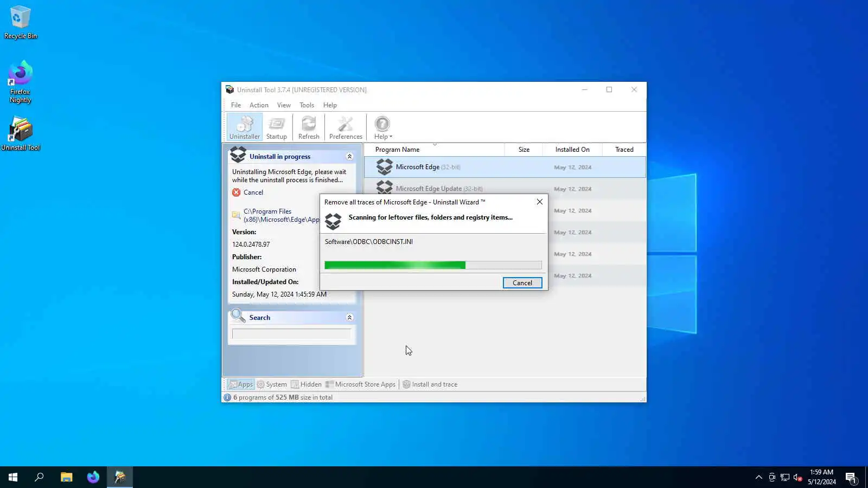Open the Action menu
The height and width of the screenshot is (488, 868).
click(259, 105)
